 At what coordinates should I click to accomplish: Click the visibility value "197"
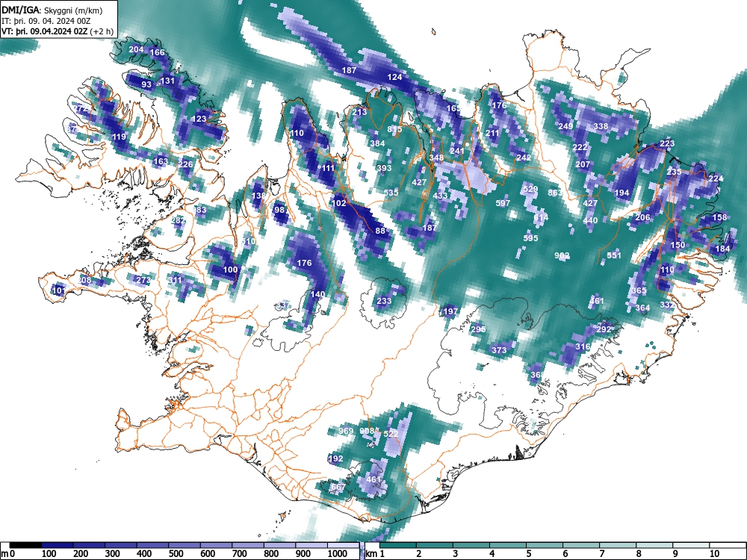pyautogui.click(x=450, y=311)
